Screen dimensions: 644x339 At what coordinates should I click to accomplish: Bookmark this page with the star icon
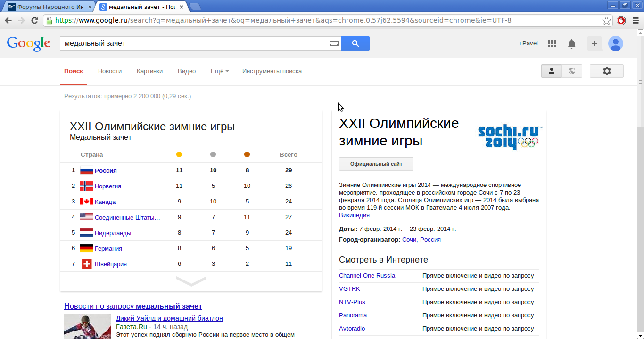(607, 20)
